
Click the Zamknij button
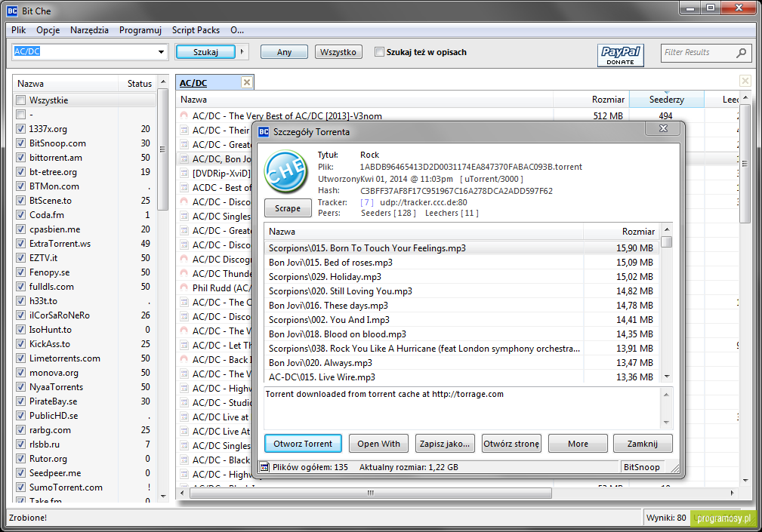[643, 444]
